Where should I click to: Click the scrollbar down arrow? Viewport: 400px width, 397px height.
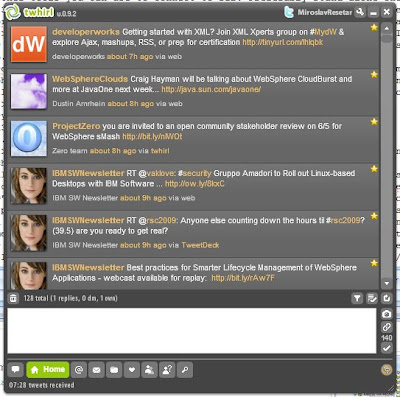[x=387, y=283]
